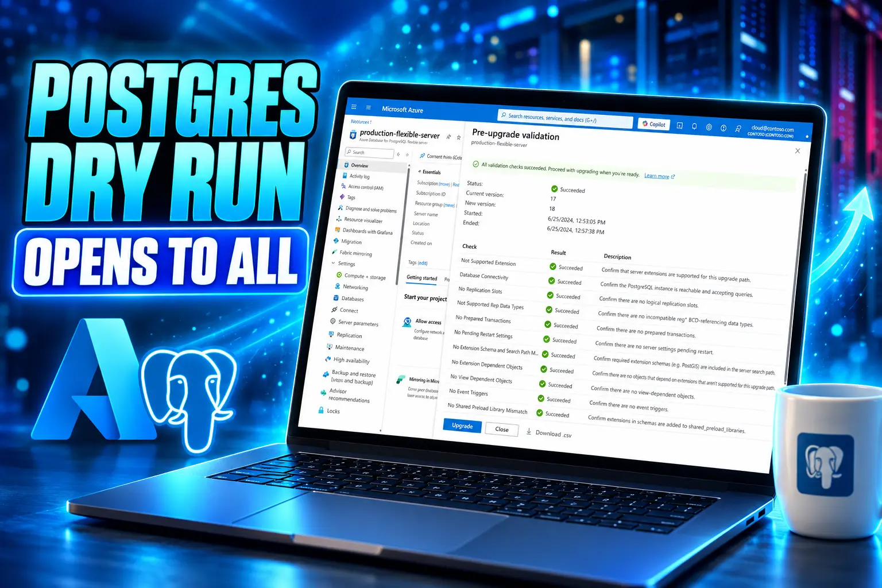Open the Azure portal hamburger menu
Screen dimensions: 882x588
tap(354, 107)
